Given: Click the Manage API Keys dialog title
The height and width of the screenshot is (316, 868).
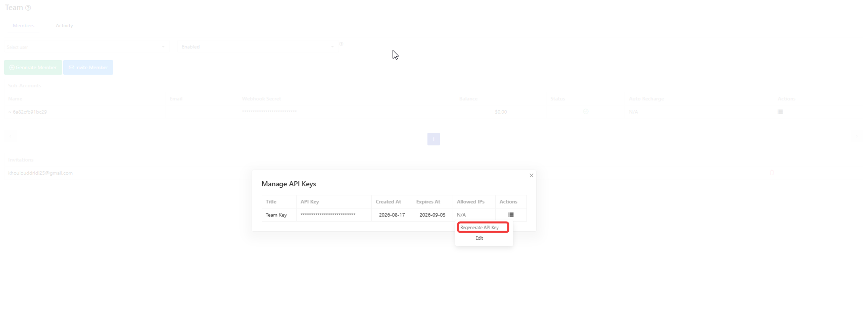Looking at the screenshot, I should coord(288,184).
